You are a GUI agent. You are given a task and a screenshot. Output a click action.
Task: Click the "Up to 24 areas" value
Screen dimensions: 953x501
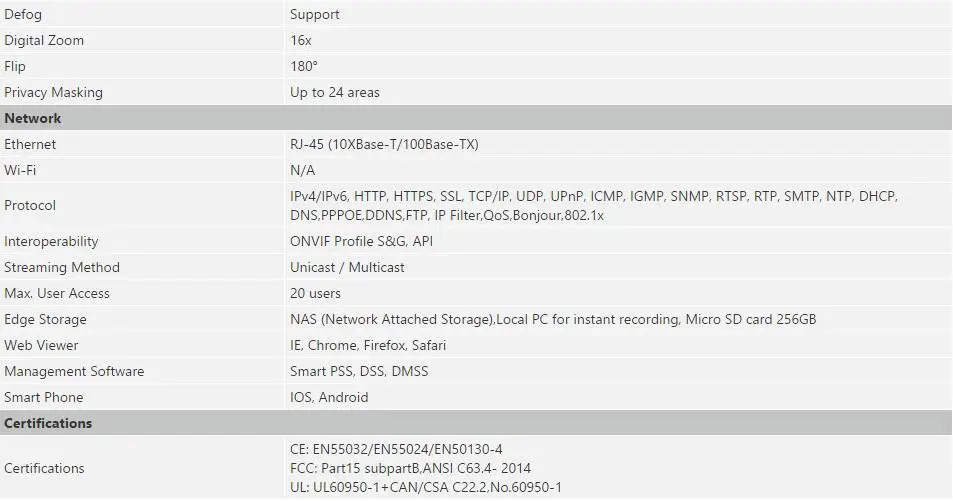tap(335, 92)
